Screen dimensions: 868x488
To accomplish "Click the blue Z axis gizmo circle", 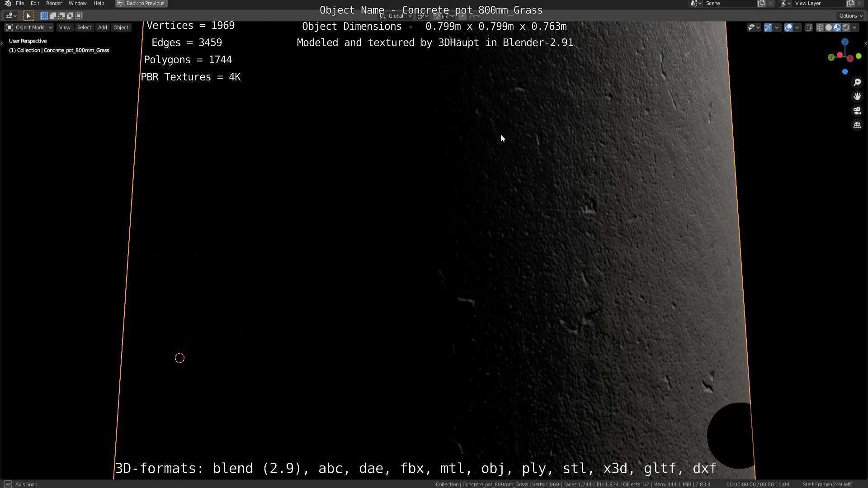I will click(x=844, y=42).
